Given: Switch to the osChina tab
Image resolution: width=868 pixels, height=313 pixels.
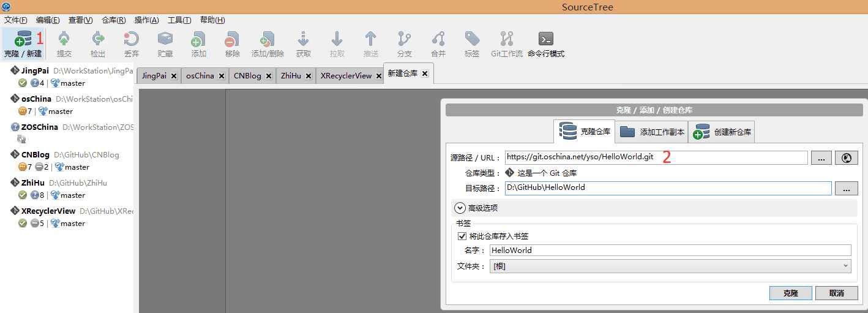Looking at the screenshot, I should coord(200,76).
